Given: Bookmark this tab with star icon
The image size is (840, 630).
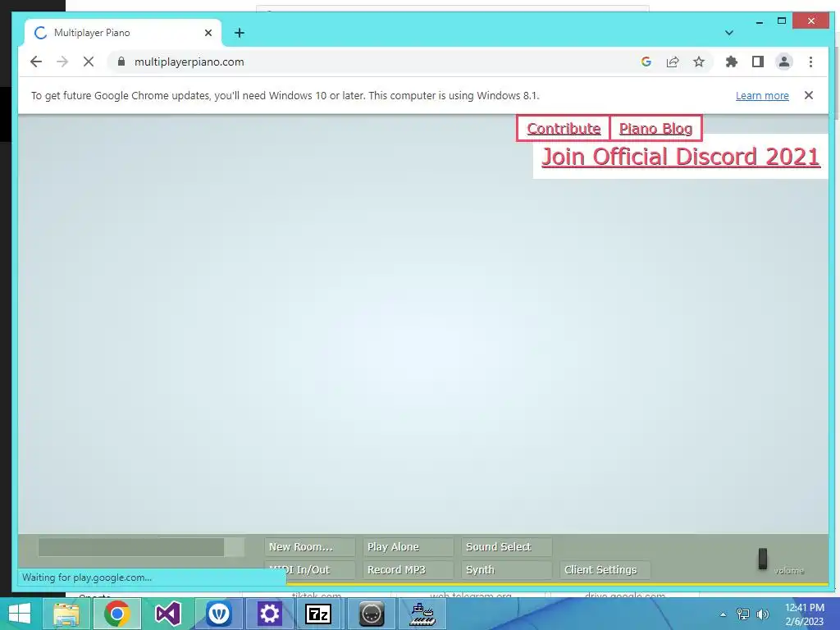Looking at the screenshot, I should pos(699,62).
